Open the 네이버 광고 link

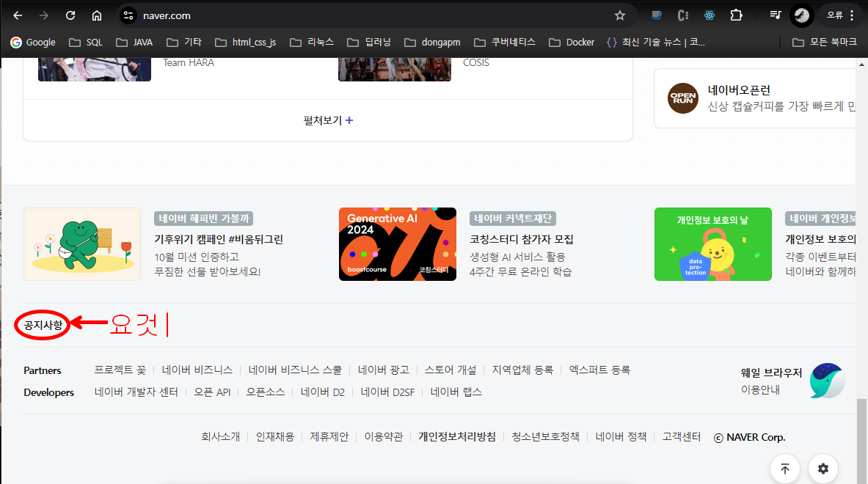coord(383,370)
